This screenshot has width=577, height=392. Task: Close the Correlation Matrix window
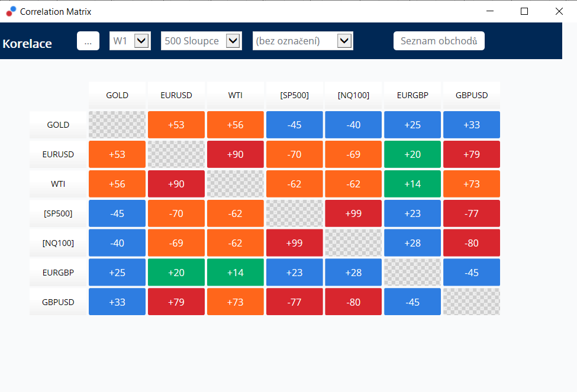tap(559, 11)
